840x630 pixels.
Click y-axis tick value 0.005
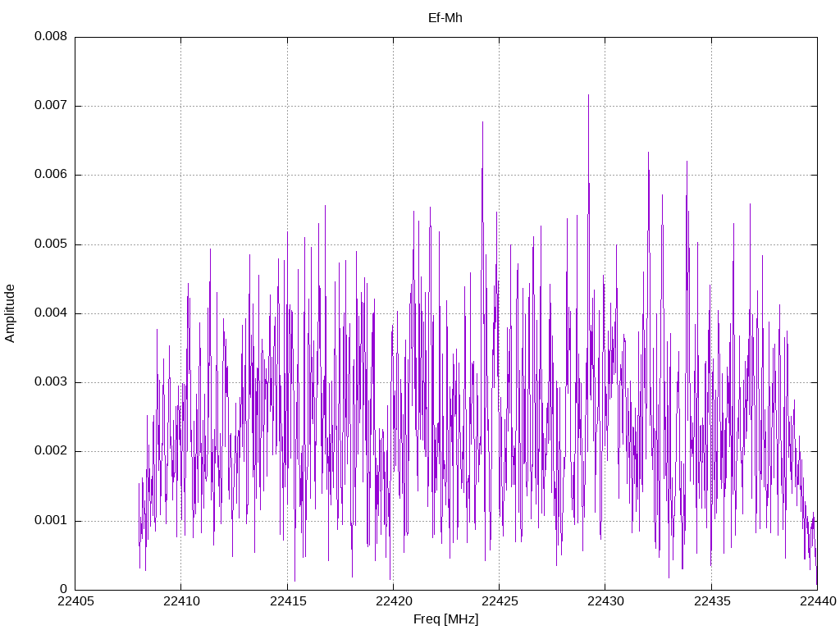(51, 244)
